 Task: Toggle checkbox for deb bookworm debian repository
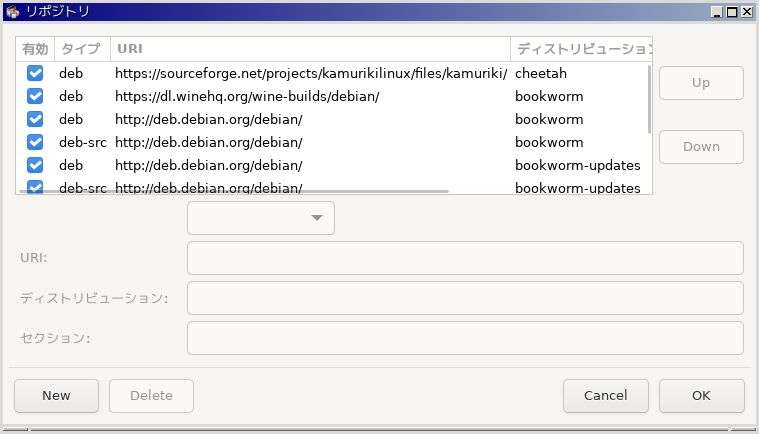tap(35, 119)
